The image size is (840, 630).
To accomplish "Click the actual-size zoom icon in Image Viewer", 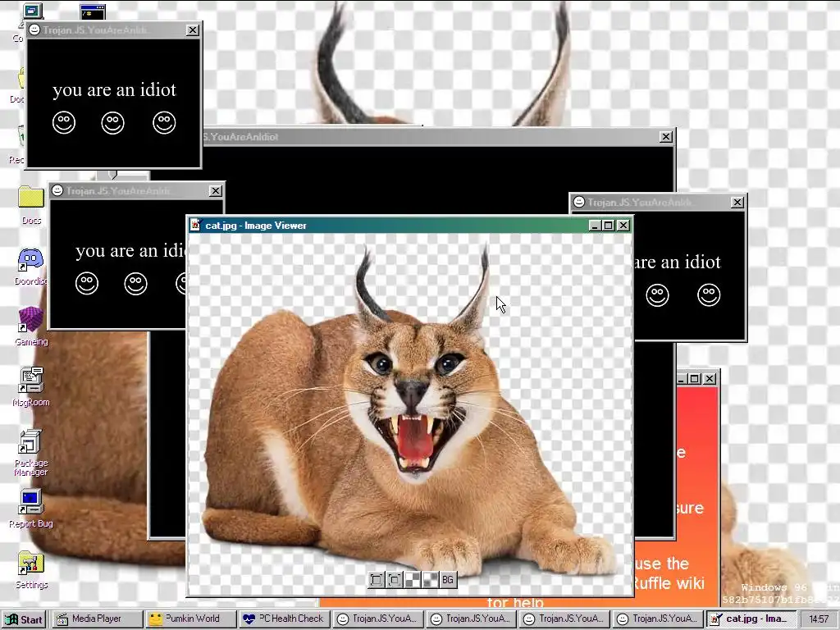I will [x=395, y=580].
